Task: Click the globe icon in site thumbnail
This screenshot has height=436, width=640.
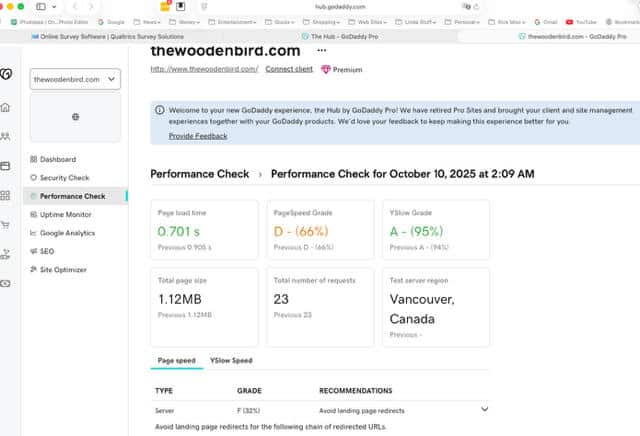Action: point(76,117)
